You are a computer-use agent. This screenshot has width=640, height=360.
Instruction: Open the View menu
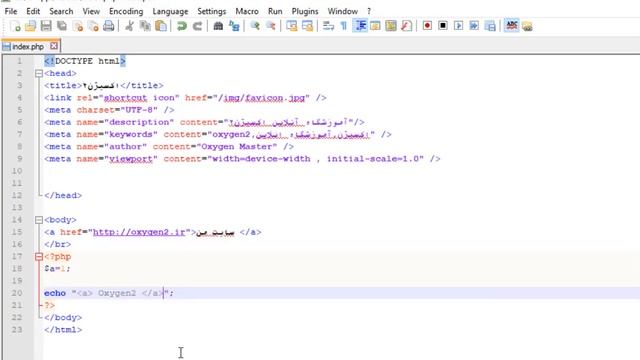point(91,11)
